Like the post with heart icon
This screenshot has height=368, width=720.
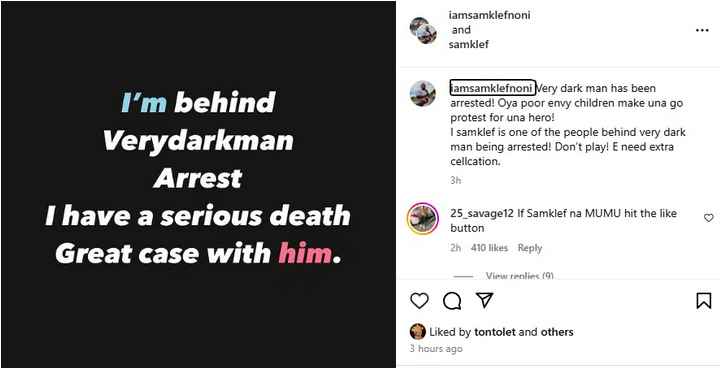point(419,301)
